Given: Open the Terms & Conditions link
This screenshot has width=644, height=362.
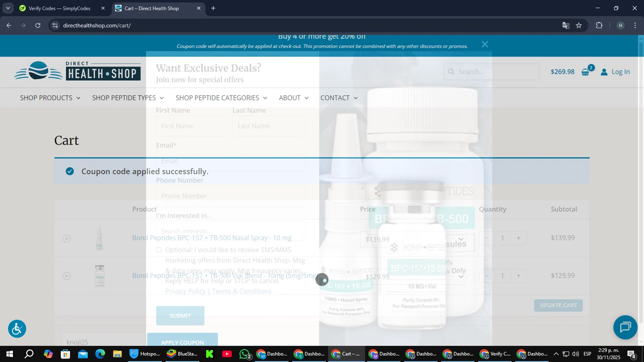Looking at the screenshot, I should click(242, 291).
